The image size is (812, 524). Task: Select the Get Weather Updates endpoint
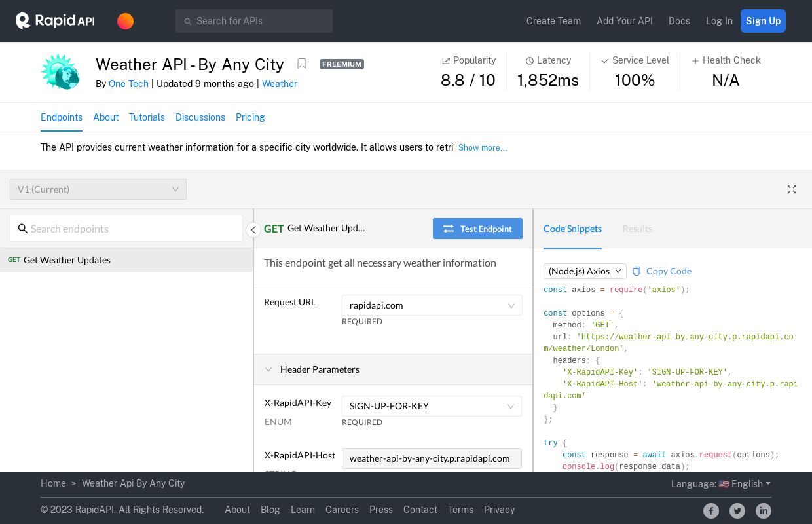[126, 260]
